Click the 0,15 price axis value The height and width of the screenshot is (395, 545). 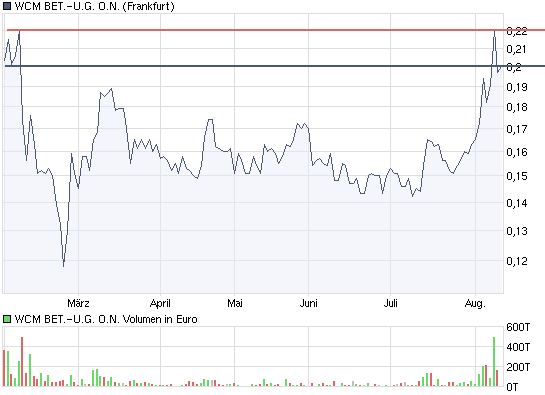[x=517, y=176]
